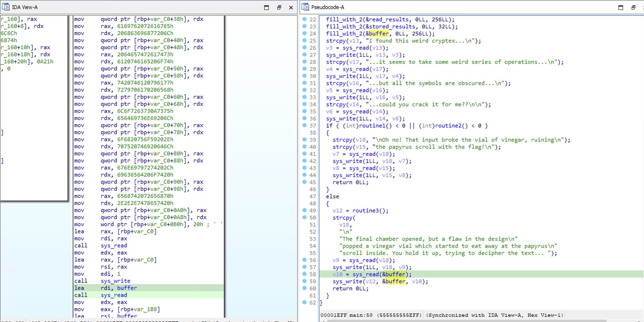644x322 pixels.
Task: Switch to the IDA View-A tab
Action: [25, 7]
